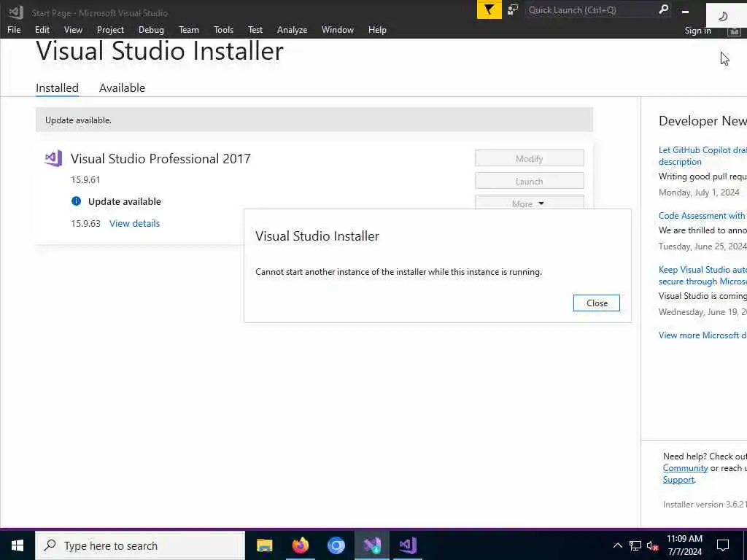Image resolution: width=747 pixels, height=560 pixels.
Task: Open the Support link
Action: pos(678,480)
